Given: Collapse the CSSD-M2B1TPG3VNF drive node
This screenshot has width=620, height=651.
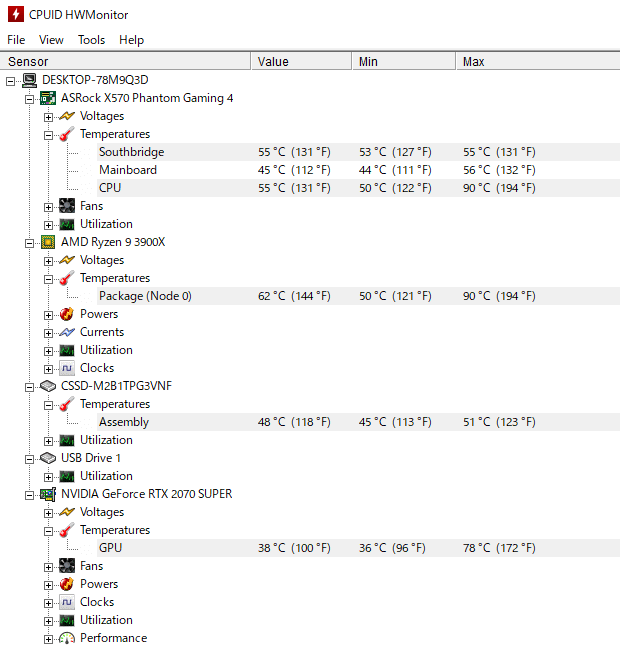Looking at the screenshot, I should (x=29, y=387).
